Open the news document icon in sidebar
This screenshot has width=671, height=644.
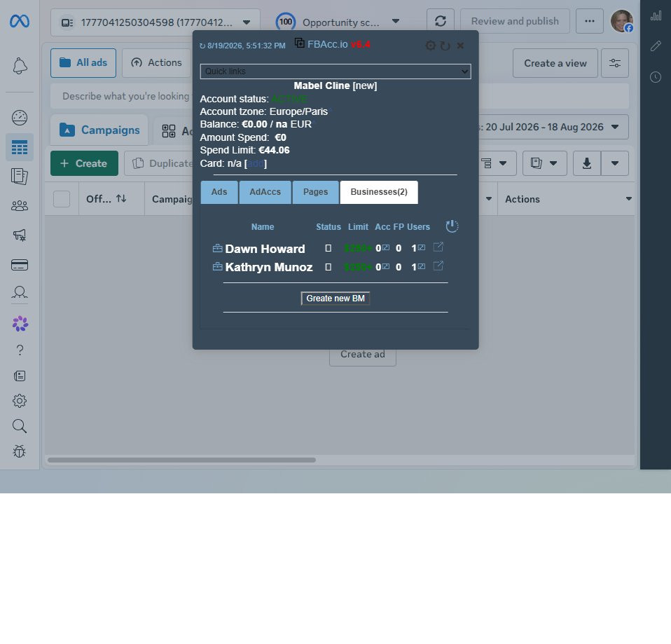tap(20, 376)
